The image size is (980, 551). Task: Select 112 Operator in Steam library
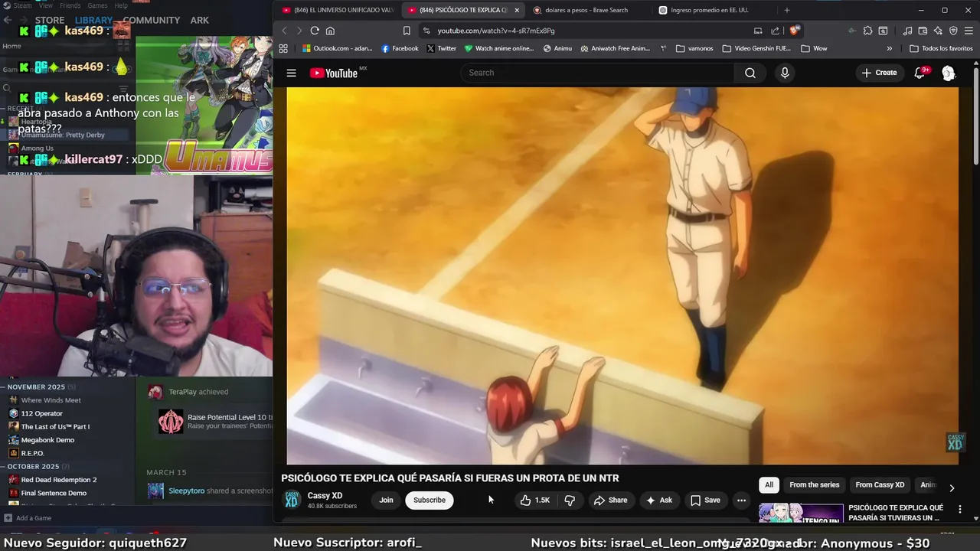point(42,413)
